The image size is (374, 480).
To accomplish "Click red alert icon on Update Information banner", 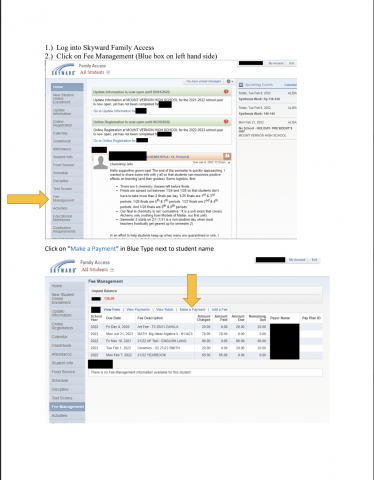I will pos(226,92).
